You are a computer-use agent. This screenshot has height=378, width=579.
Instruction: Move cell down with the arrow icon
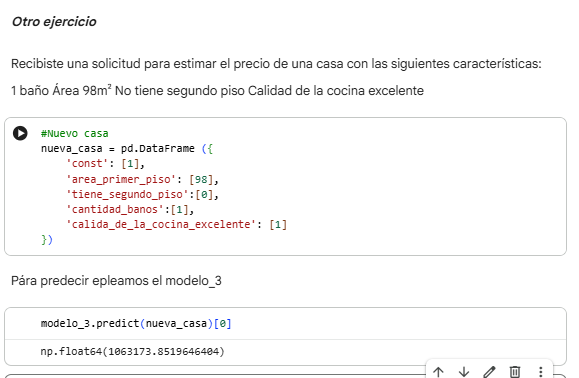tap(464, 371)
